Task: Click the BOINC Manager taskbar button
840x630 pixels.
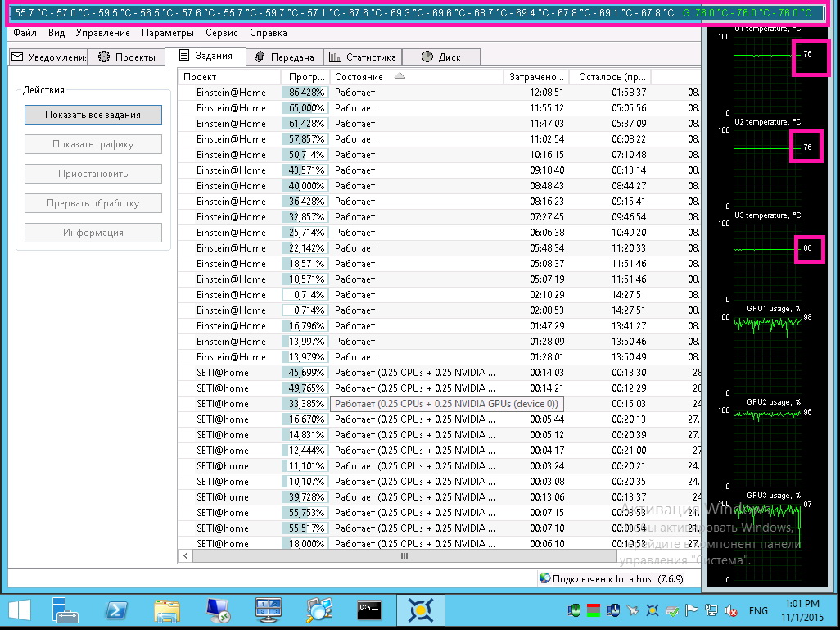Action: (x=420, y=610)
